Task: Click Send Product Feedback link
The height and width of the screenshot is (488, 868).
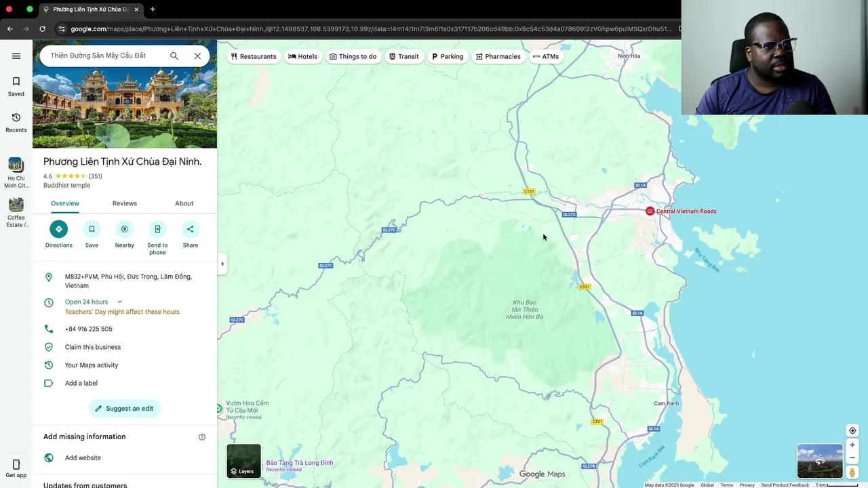Action: 785,485
